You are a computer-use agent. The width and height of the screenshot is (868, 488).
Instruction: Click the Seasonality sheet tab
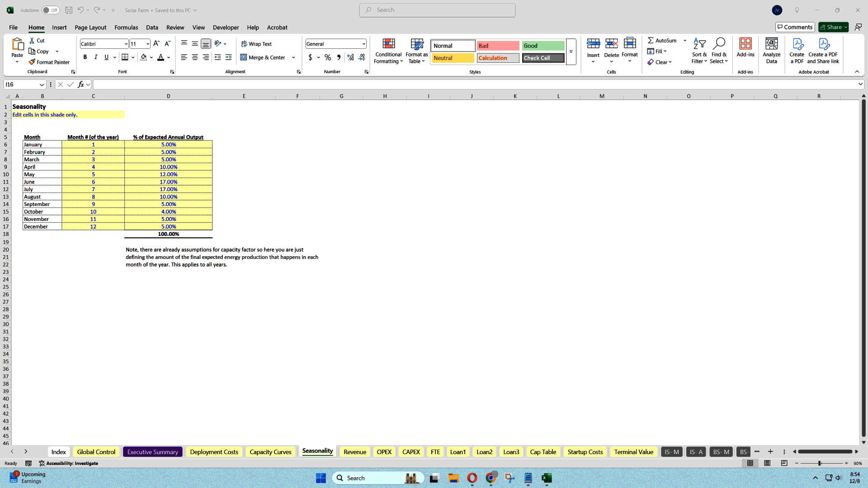click(x=318, y=451)
